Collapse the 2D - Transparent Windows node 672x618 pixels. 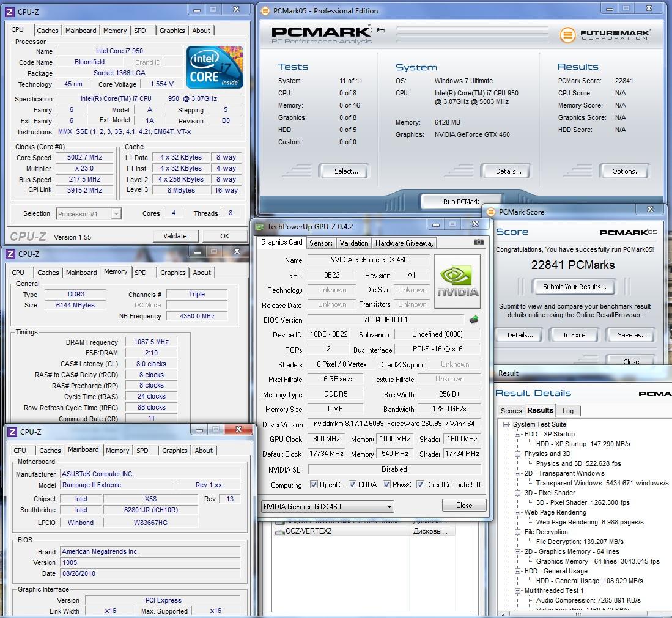518,473
